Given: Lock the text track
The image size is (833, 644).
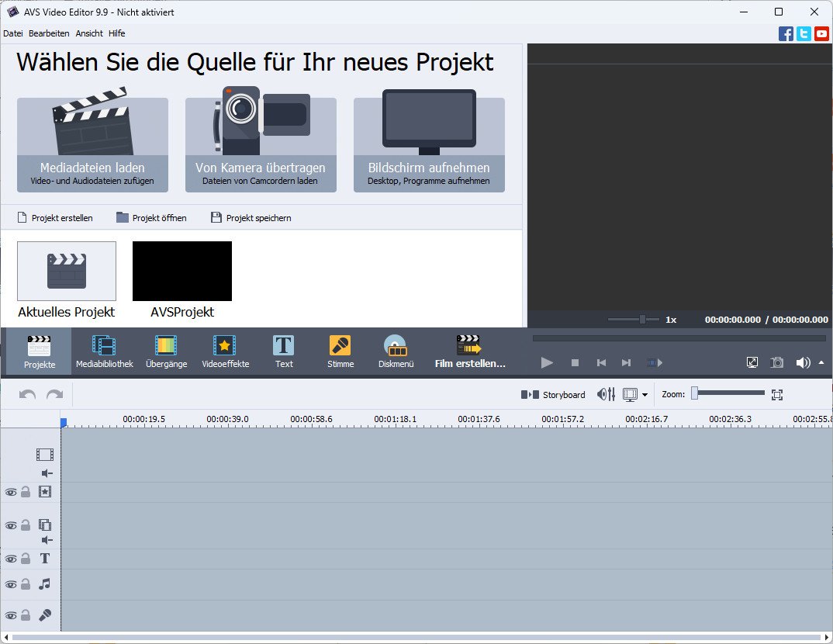Looking at the screenshot, I should [x=26, y=559].
